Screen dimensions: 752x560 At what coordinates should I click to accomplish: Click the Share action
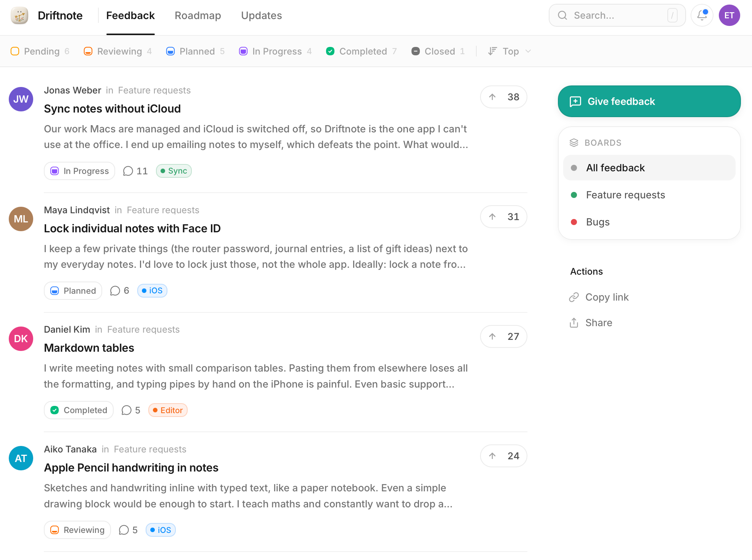[591, 323]
